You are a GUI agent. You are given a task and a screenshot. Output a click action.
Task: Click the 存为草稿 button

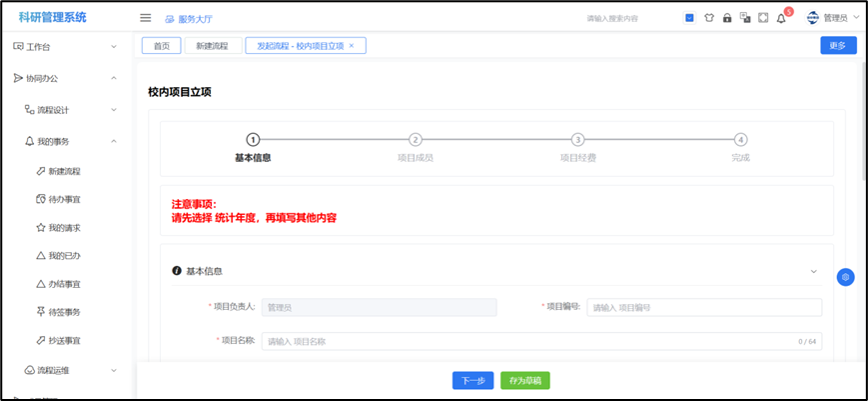click(x=525, y=381)
